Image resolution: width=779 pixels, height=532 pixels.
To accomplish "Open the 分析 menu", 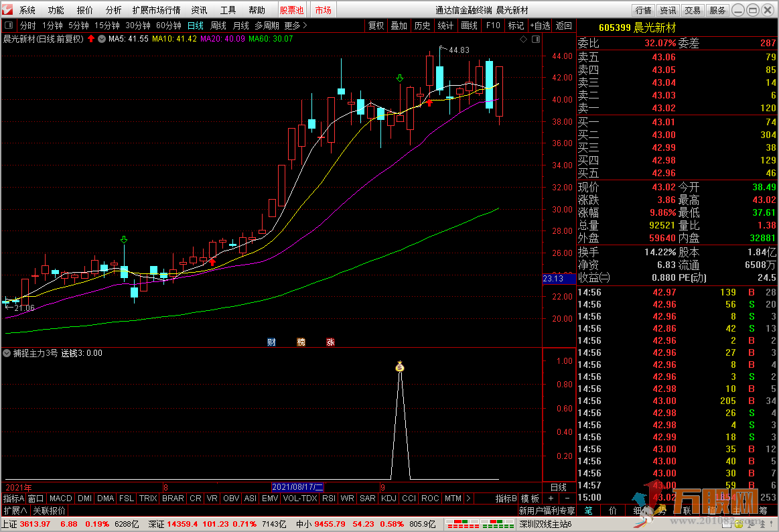I will [114, 10].
